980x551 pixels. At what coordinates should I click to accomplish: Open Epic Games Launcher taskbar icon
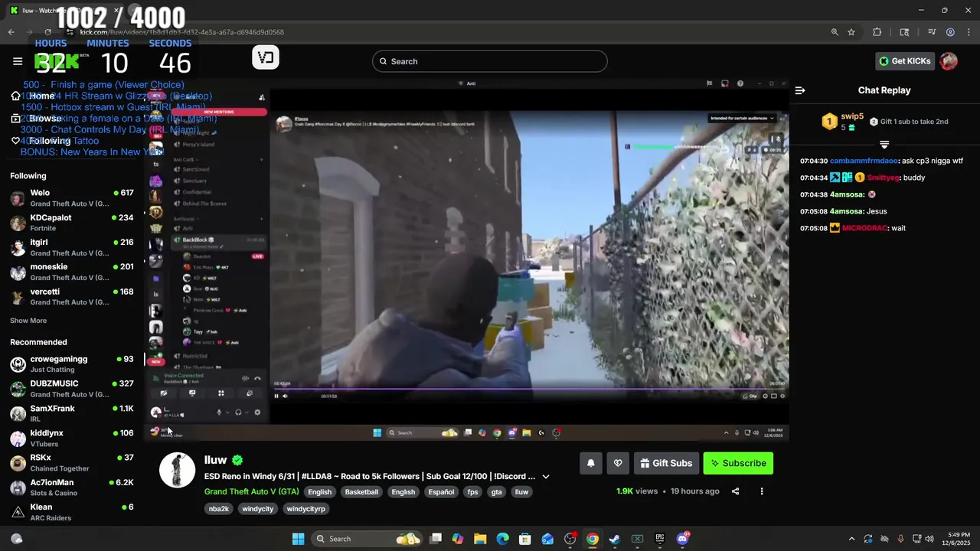(660, 539)
